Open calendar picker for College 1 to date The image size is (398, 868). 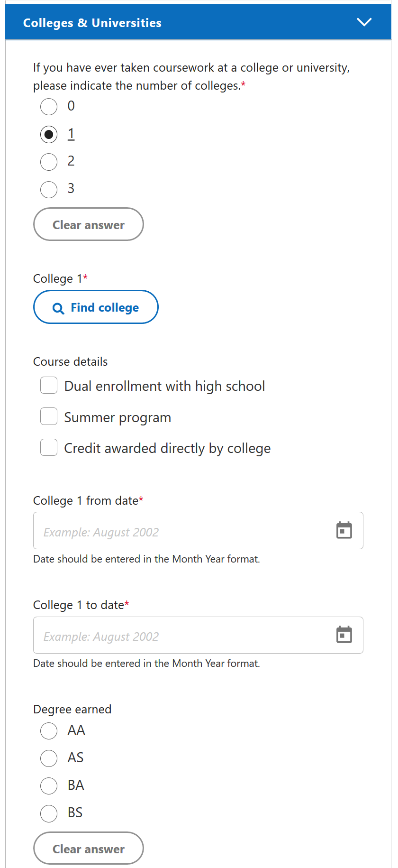pyautogui.click(x=344, y=635)
